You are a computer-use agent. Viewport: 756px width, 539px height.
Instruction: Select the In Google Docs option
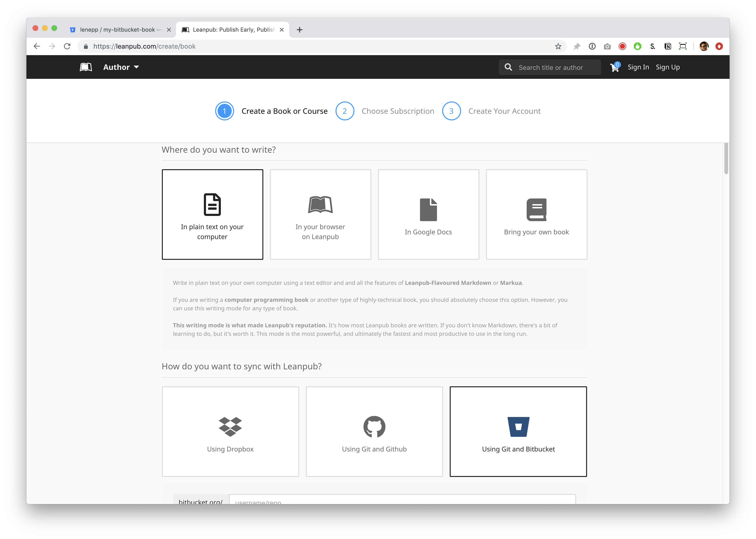[428, 215]
